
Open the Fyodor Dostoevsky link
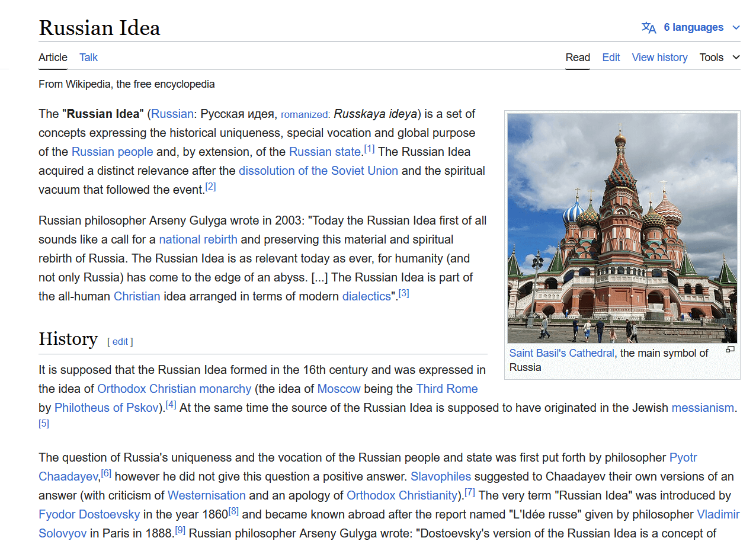[89, 514]
